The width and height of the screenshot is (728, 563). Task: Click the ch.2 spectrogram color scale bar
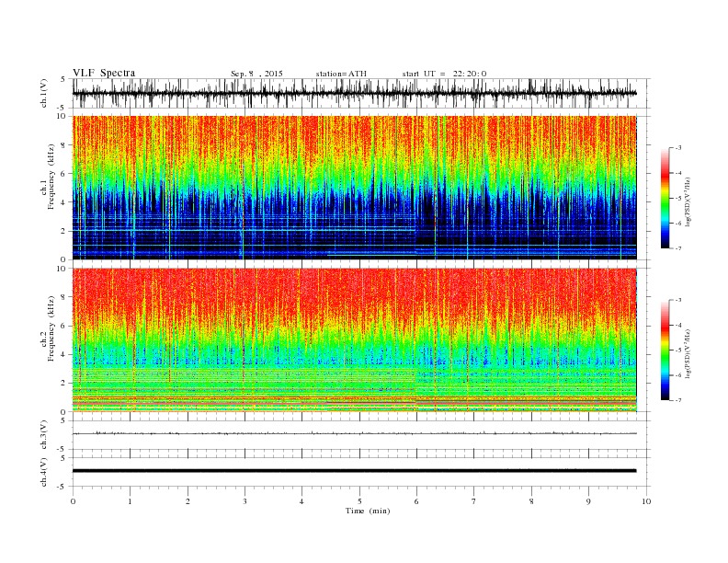(665, 350)
